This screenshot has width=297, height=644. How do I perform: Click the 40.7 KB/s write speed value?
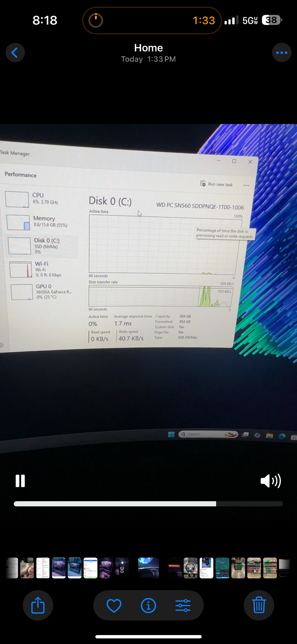click(131, 339)
